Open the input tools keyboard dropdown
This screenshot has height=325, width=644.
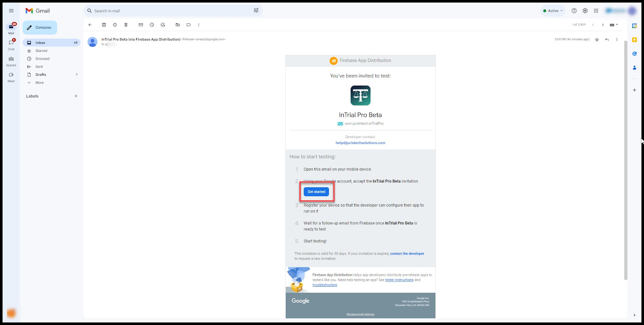point(613,25)
